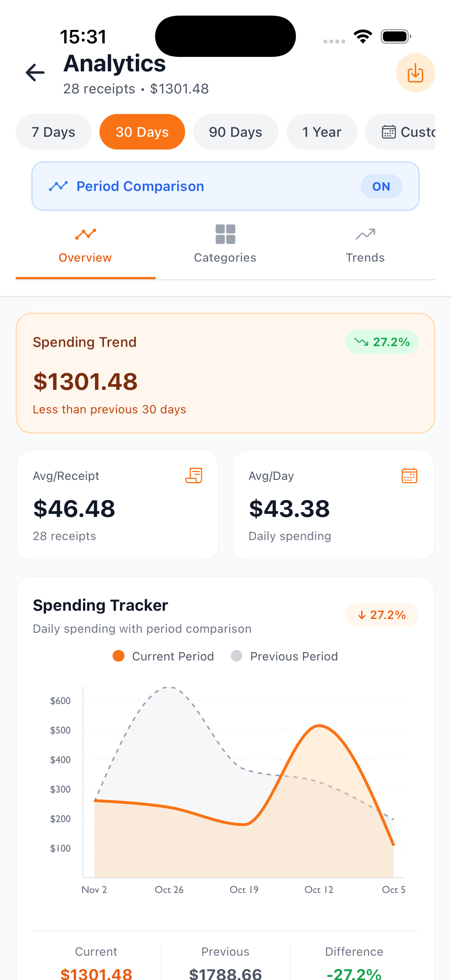Select the 90 Days period filter
451x980 pixels.
(x=235, y=132)
